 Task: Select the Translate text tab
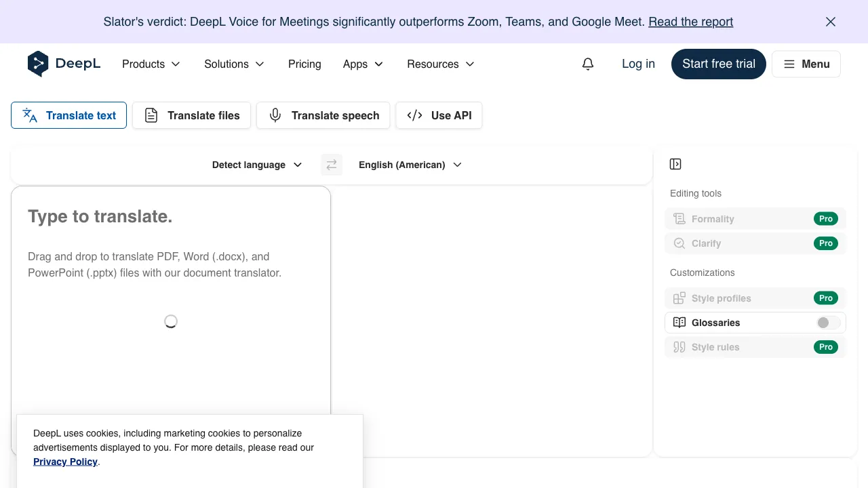(68, 115)
